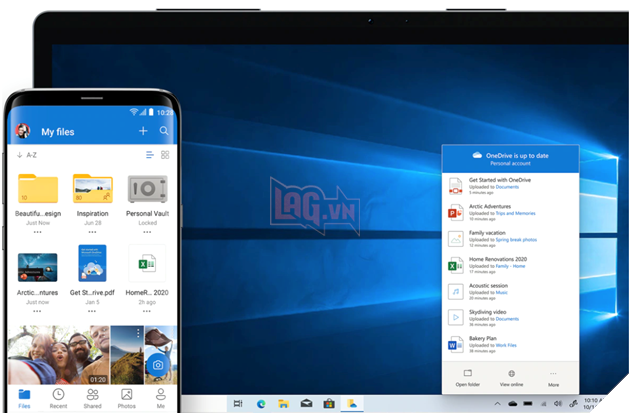Viewport: 630px width, 413px height.
Task: Follow the Work Files link
Action: [x=506, y=345]
